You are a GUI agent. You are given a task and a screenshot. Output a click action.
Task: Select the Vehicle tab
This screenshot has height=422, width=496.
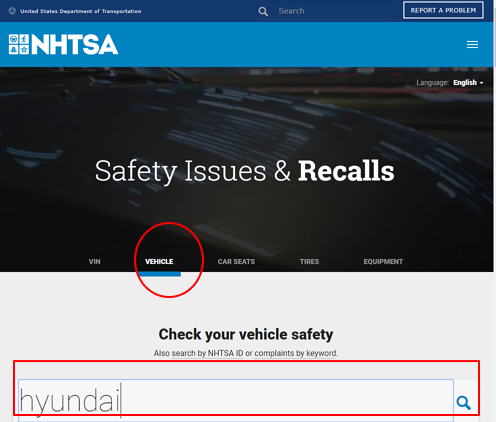159,262
